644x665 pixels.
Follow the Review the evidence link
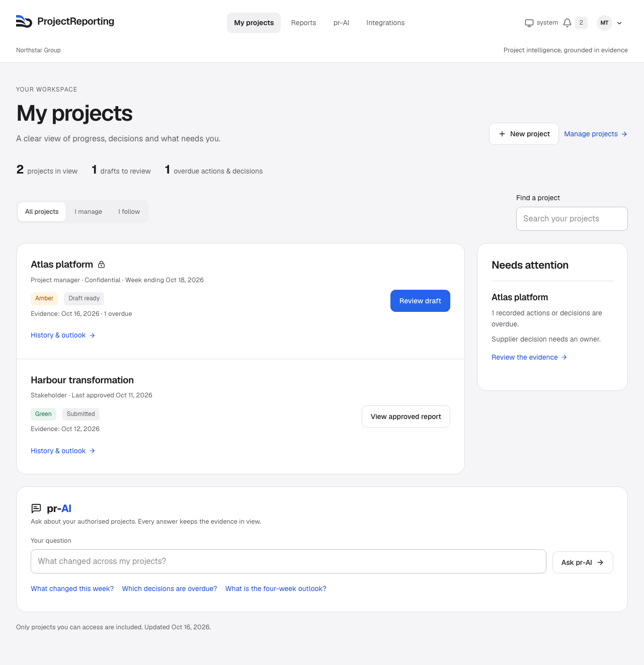pyautogui.click(x=529, y=357)
